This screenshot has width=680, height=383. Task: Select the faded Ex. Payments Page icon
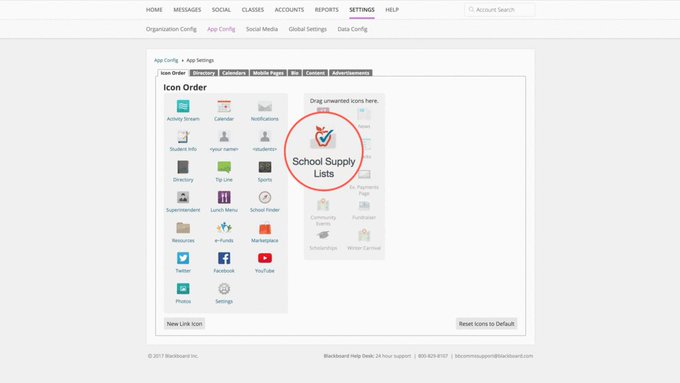(x=364, y=174)
